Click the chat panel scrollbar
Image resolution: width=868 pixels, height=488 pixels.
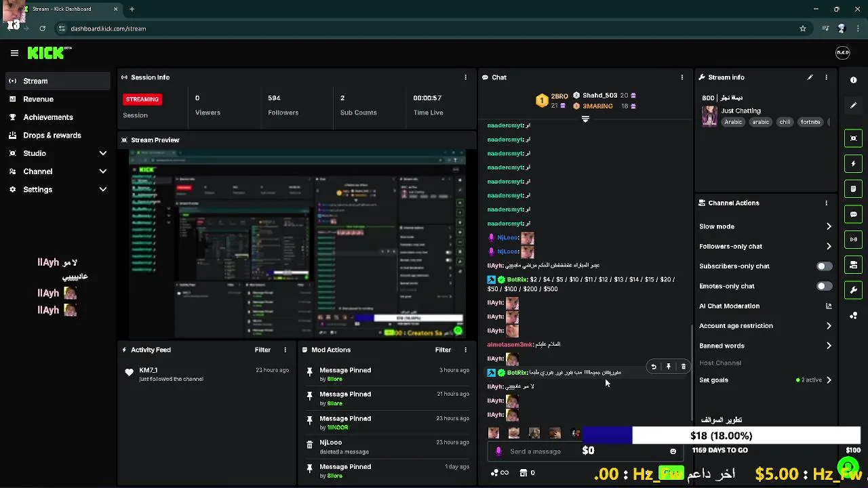pyautogui.click(x=692, y=371)
